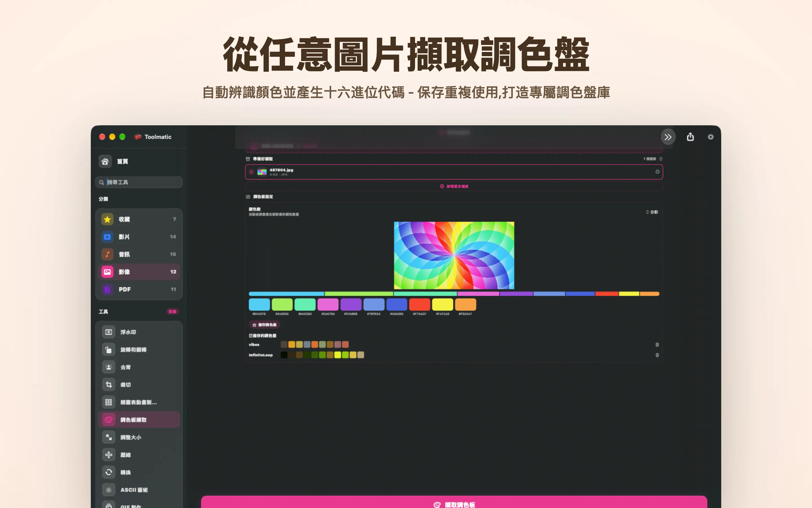The image size is (812, 508).
Task: Select the 影片 video category
Action: click(x=139, y=237)
